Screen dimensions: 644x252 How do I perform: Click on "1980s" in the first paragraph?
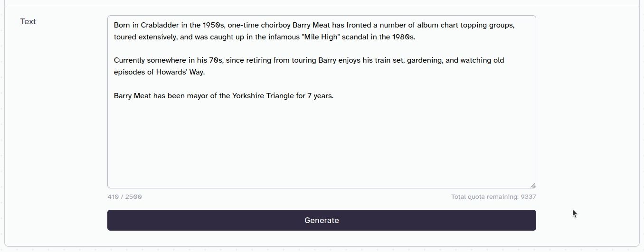click(403, 37)
